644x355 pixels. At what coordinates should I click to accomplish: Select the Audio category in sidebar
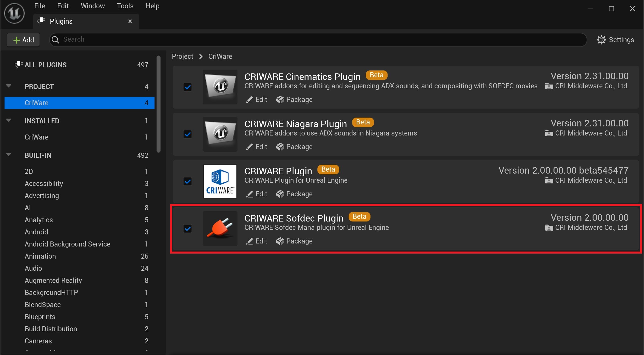[33, 268]
